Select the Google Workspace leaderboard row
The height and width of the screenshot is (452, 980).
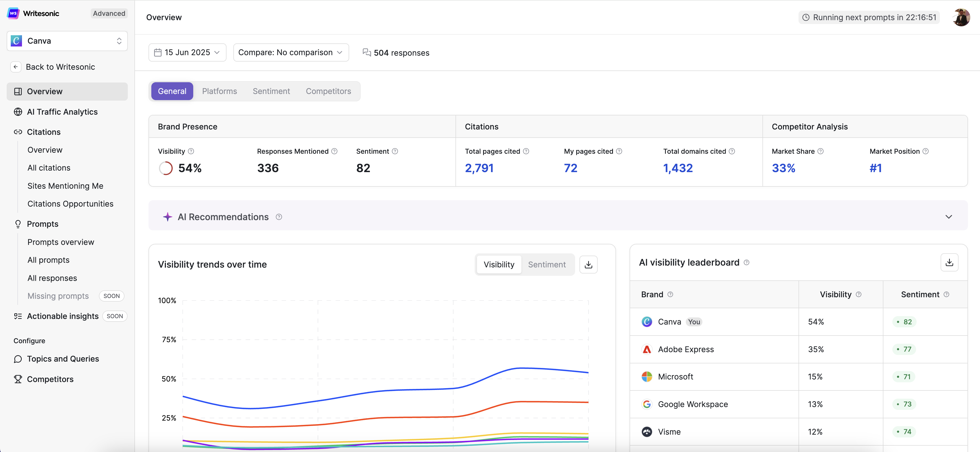point(799,404)
